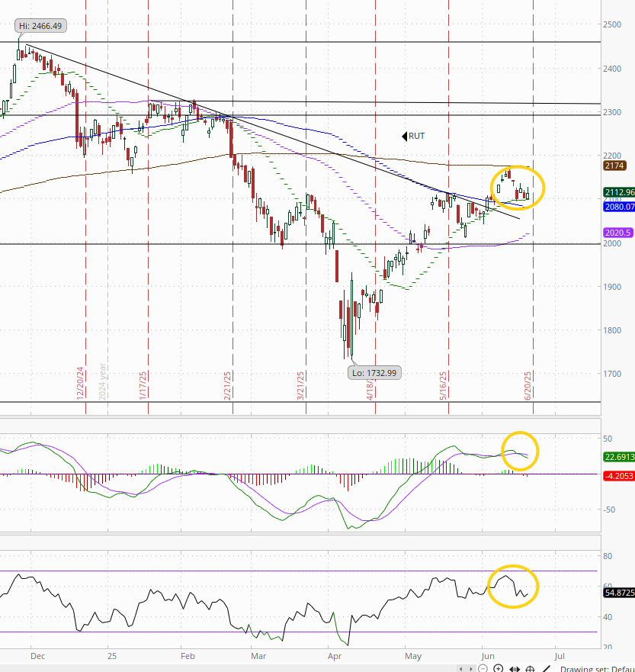Viewport: 635px width, 672px height.
Task: Click the 1/17/25 expiration date marker
Action: (x=143, y=386)
